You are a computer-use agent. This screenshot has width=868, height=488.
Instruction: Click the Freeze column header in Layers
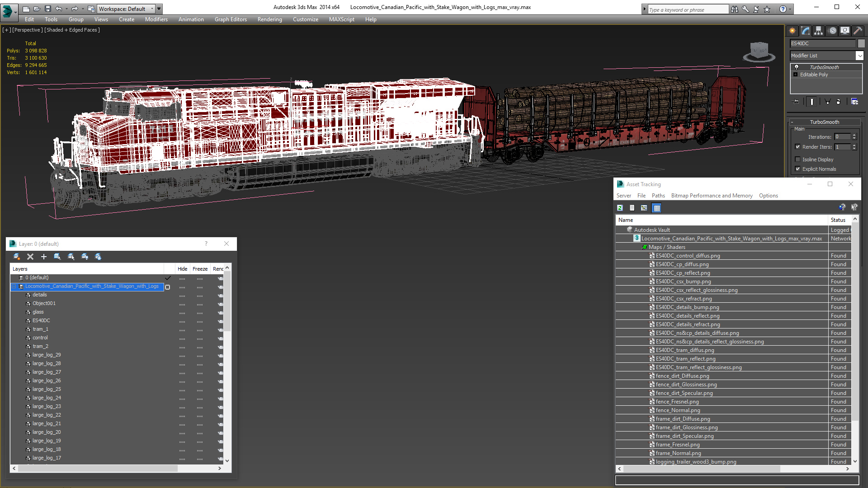click(200, 269)
